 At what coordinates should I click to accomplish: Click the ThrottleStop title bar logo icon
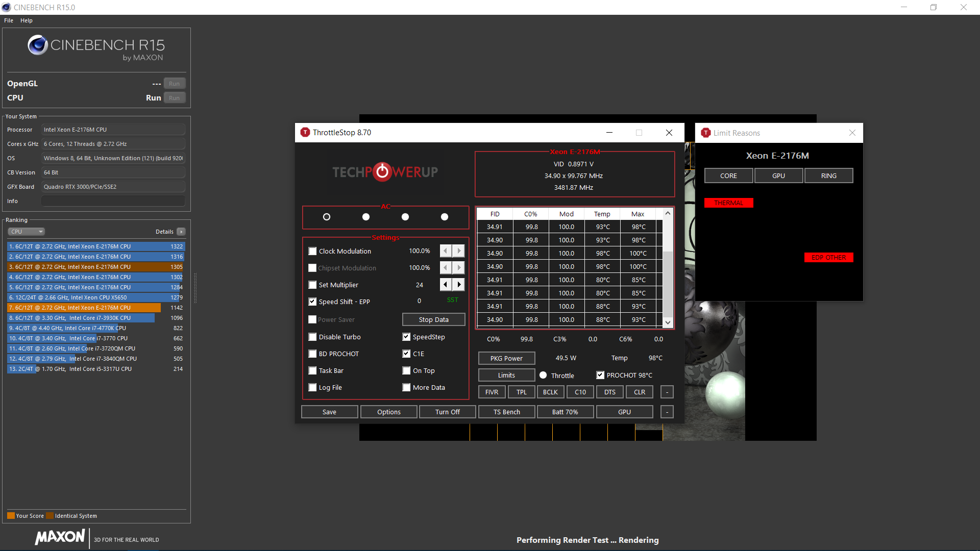pyautogui.click(x=305, y=133)
